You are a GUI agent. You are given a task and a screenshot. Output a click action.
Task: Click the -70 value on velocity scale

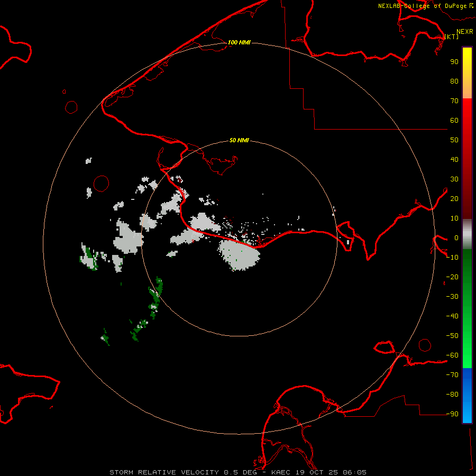click(x=452, y=375)
